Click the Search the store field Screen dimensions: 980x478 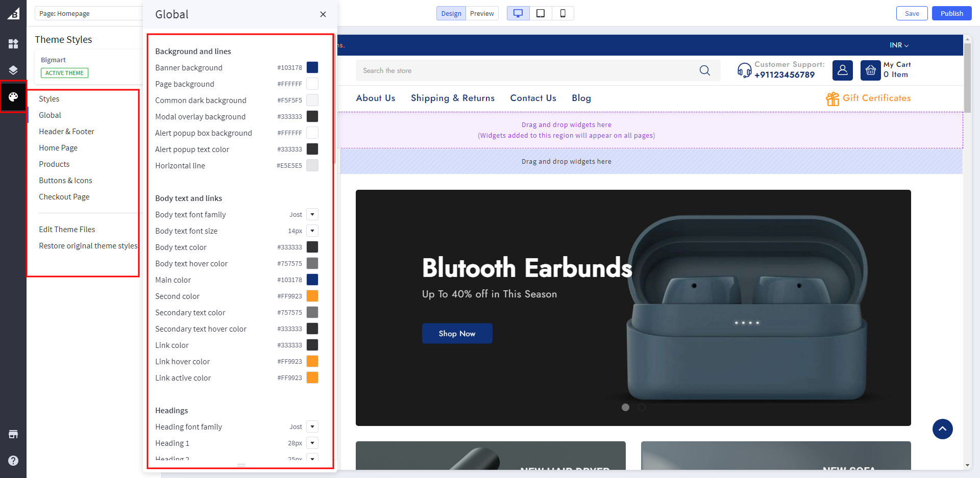pyautogui.click(x=526, y=70)
